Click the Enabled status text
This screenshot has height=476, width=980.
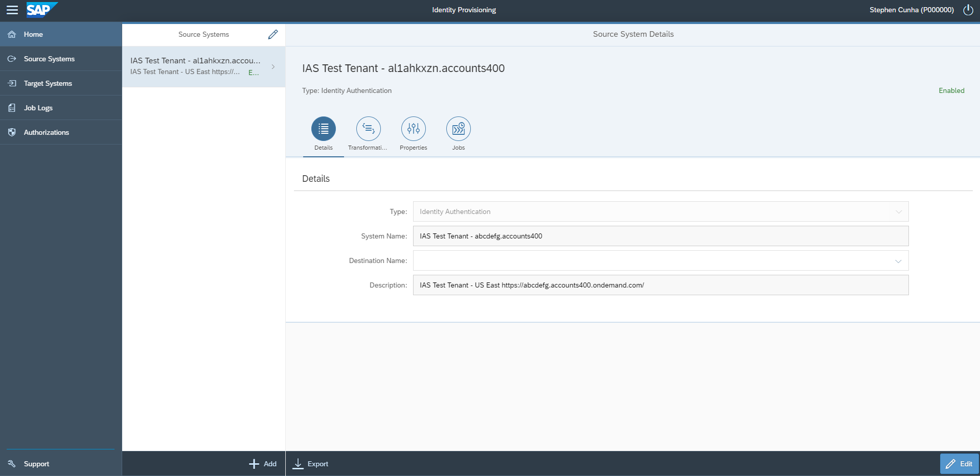tap(951, 90)
